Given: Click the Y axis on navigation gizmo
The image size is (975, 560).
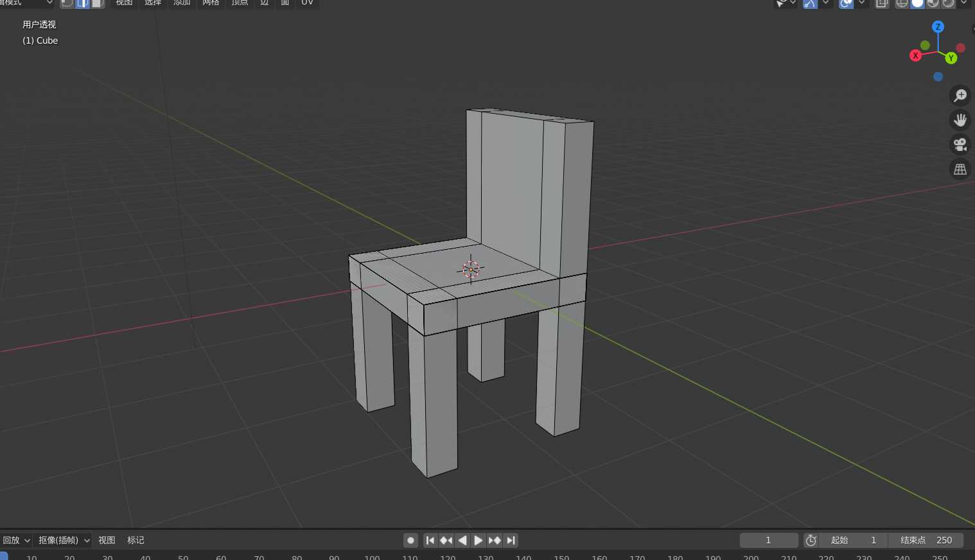Looking at the screenshot, I should (x=951, y=58).
